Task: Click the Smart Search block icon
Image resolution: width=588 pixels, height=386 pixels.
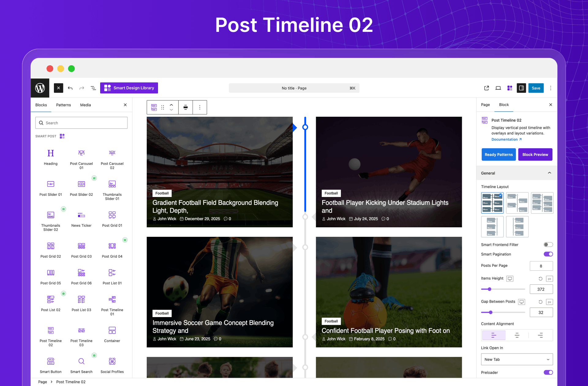Action: pyautogui.click(x=81, y=361)
